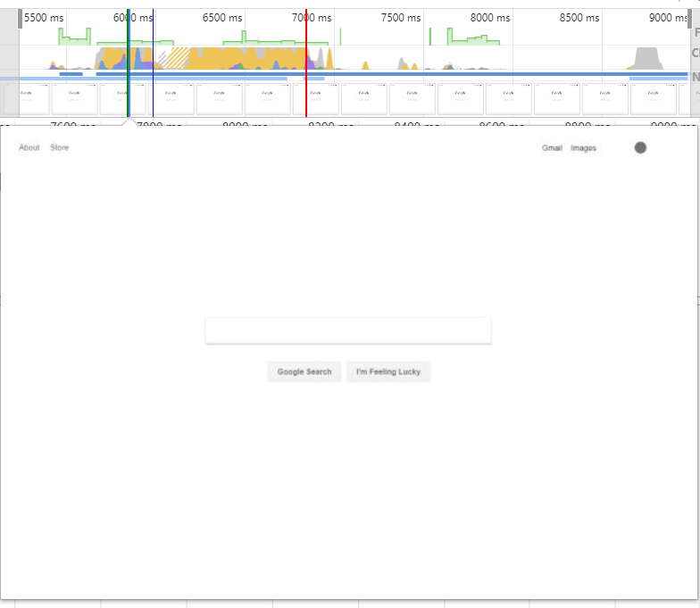The width and height of the screenshot is (700, 608).
Task: Select filmstrip thumbnail crossed by the red marker
Action: click(316, 98)
